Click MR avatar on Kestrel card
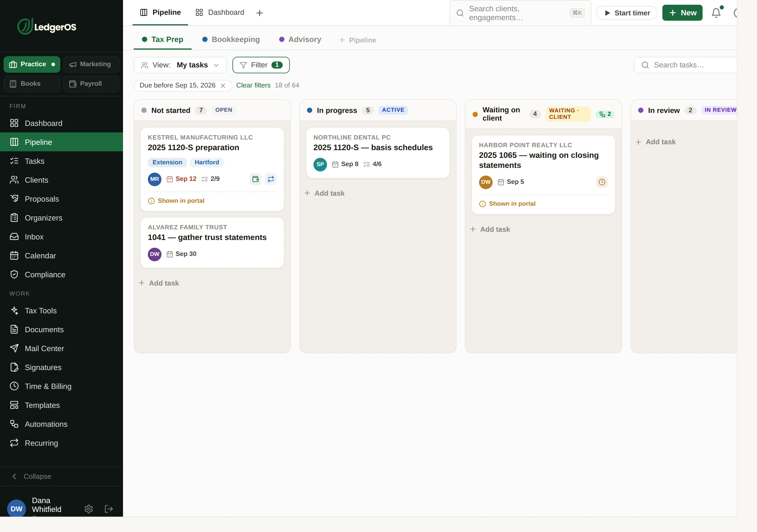Viewport: 757px width, 532px height. coord(155,179)
